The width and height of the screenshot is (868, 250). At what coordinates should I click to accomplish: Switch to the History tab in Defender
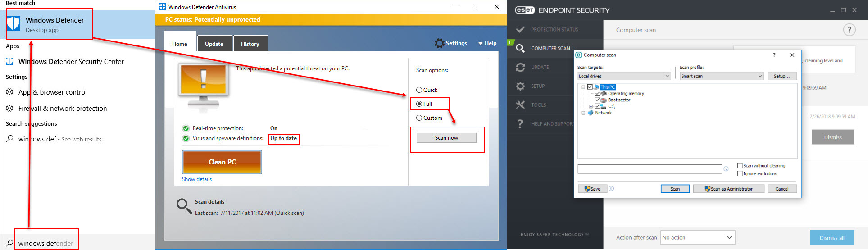click(250, 44)
